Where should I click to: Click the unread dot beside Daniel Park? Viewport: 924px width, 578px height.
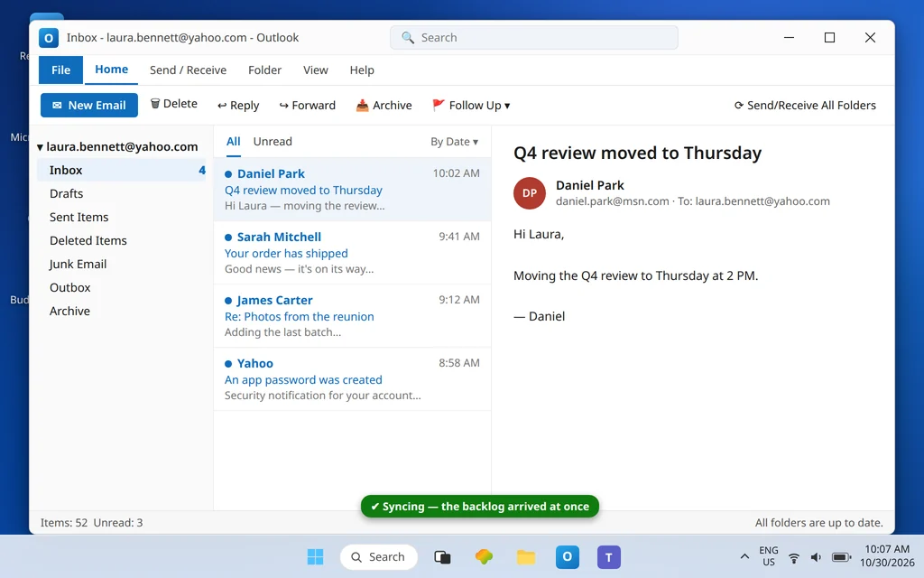pos(228,174)
